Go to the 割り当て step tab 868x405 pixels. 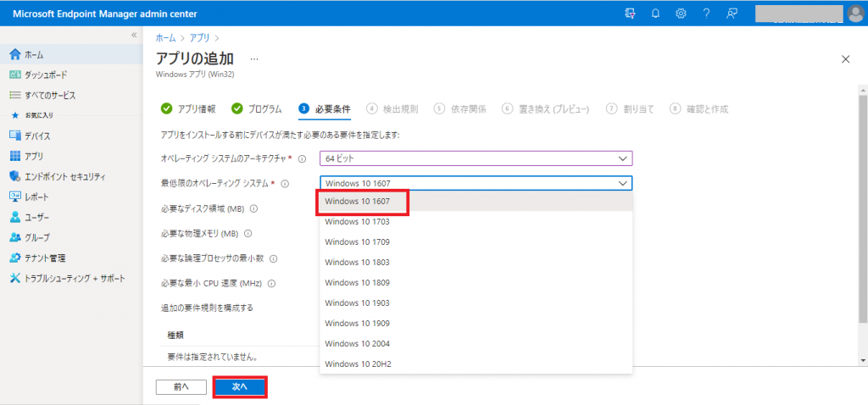pyautogui.click(x=630, y=109)
